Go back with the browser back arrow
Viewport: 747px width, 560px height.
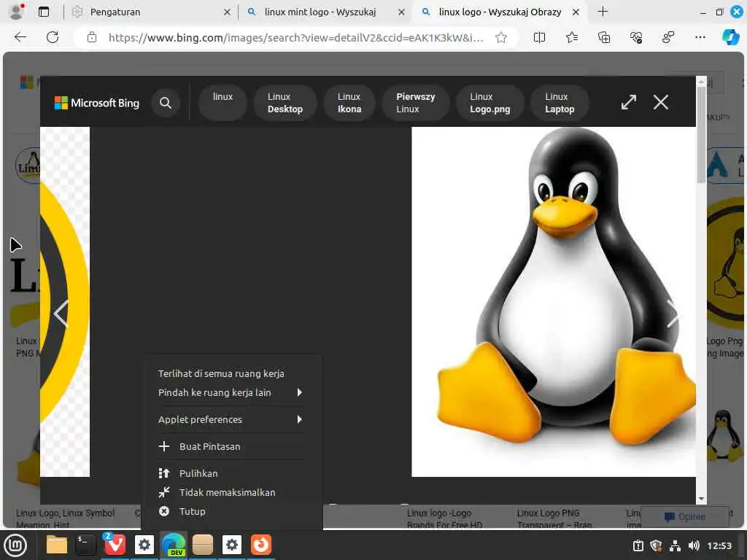(20, 37)
